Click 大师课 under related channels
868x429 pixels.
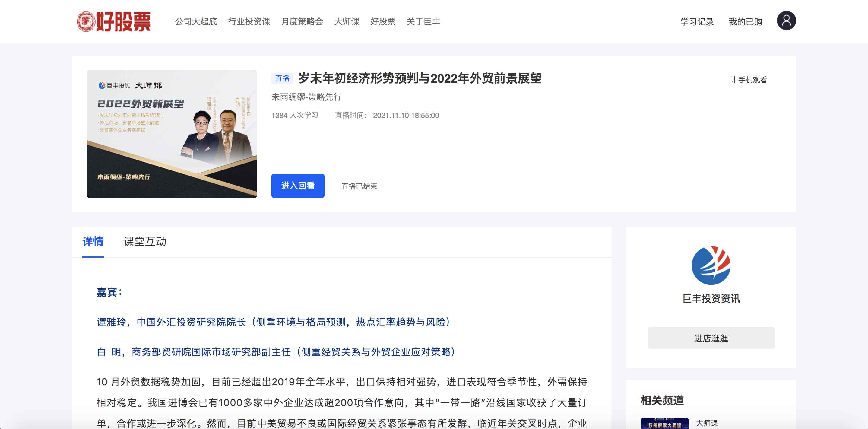click(x=707, y=423)
